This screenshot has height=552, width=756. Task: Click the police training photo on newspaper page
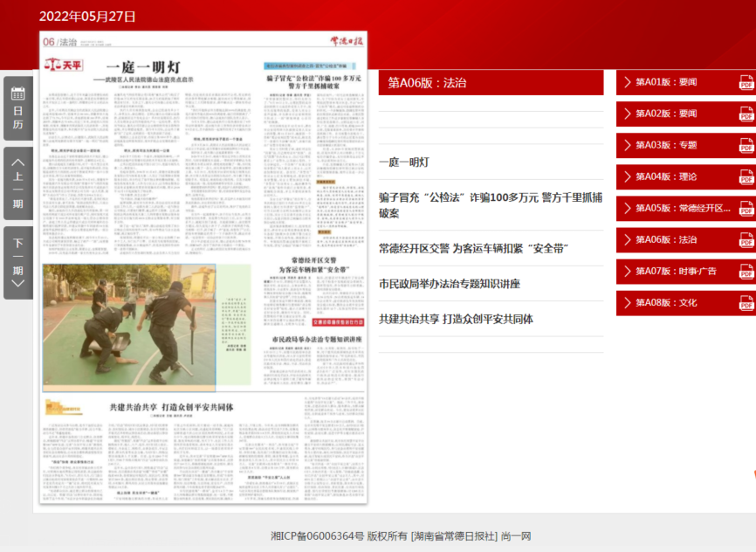[128, 326]
